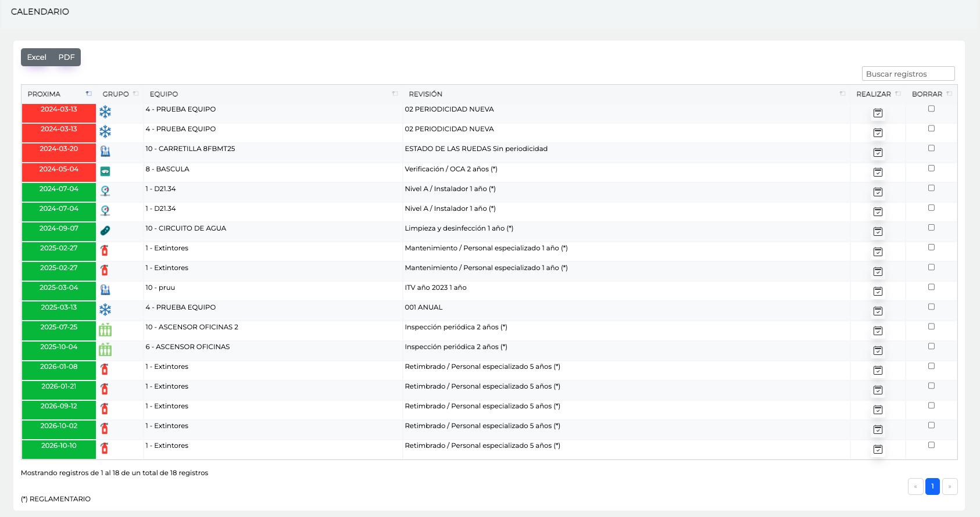This screenshot has height=517, width=980.
Task: Click date cell 2024-05-04
Action: [x=59, y=173]
